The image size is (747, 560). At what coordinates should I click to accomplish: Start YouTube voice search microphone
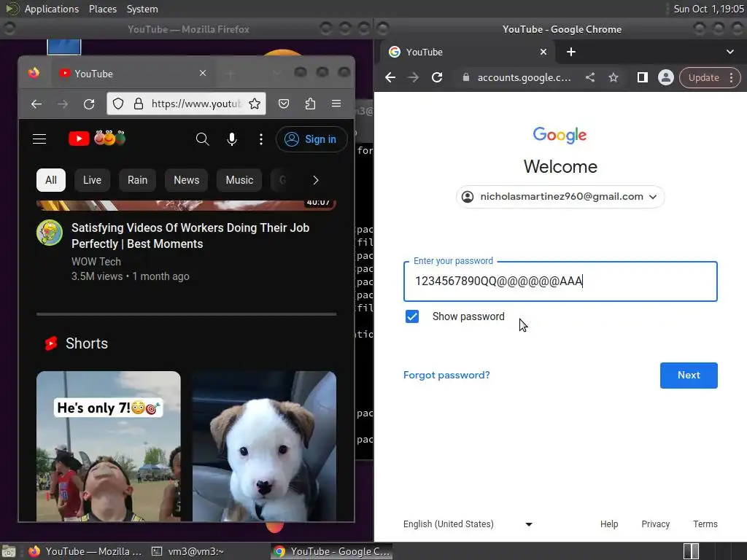coord(232,139)
